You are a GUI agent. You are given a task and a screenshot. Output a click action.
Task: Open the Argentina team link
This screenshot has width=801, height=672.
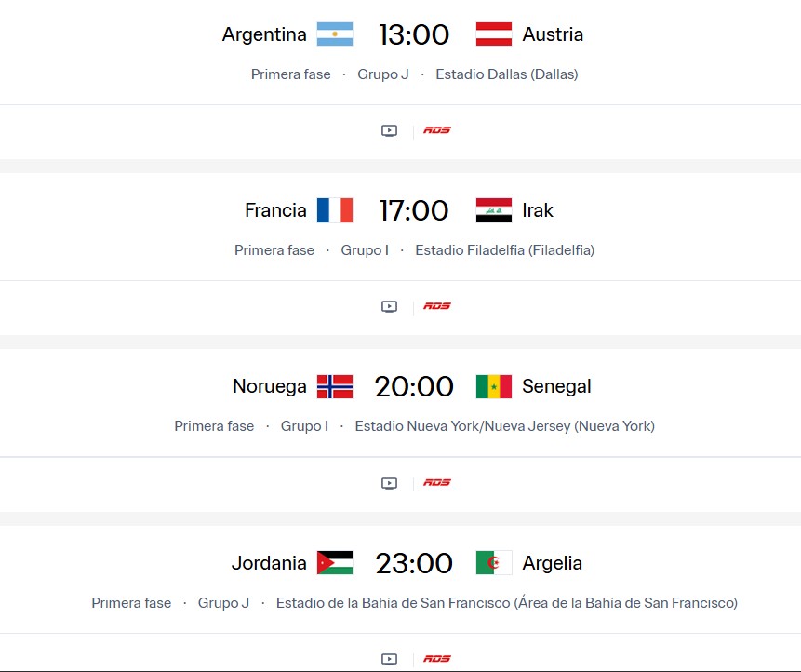tap(264, 34)
